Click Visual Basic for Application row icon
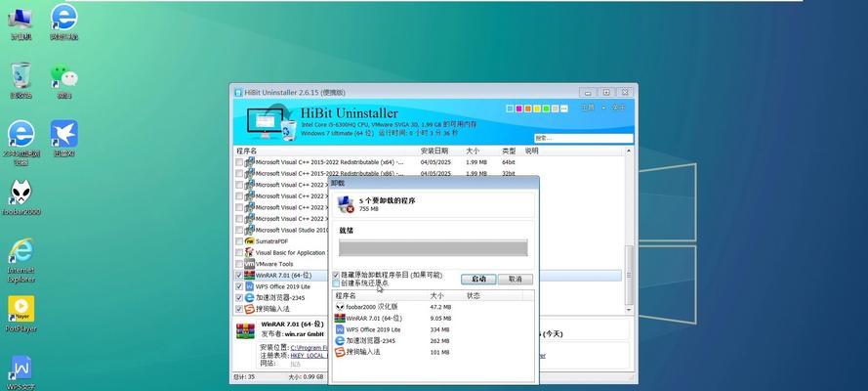The image size is (868, 391). (249, 252)
